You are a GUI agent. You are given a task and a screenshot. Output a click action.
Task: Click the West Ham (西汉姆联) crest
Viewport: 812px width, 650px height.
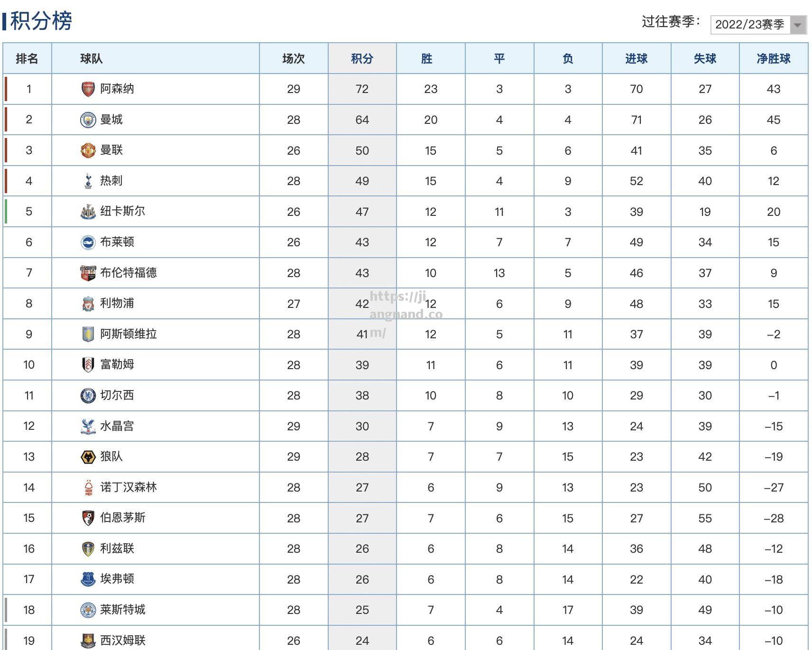pyautogui.click(x=88, y=641)
